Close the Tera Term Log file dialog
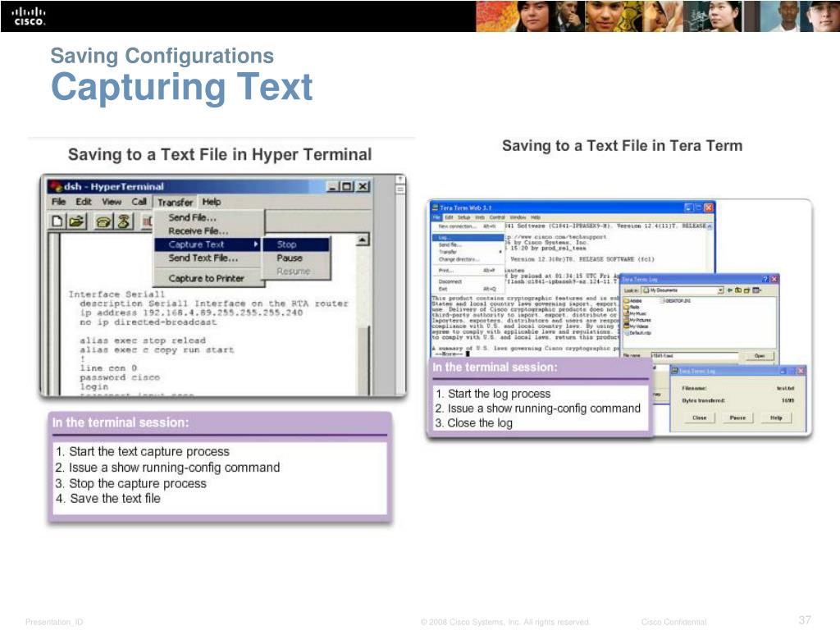Viewport: 840px width, 630px height. [x=774, y=279]
